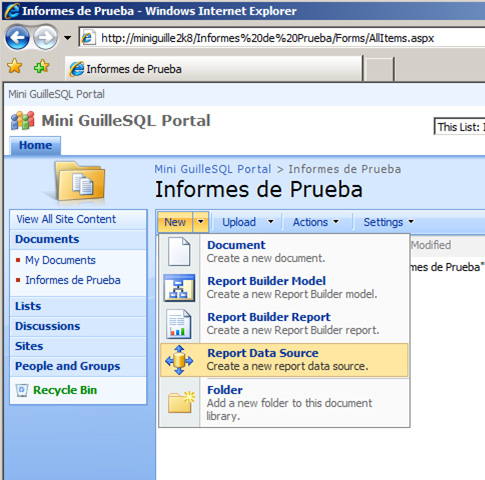Click the Report Data Source icon
Viewport: 485px width, 480px height.
(x=179, y=360)
